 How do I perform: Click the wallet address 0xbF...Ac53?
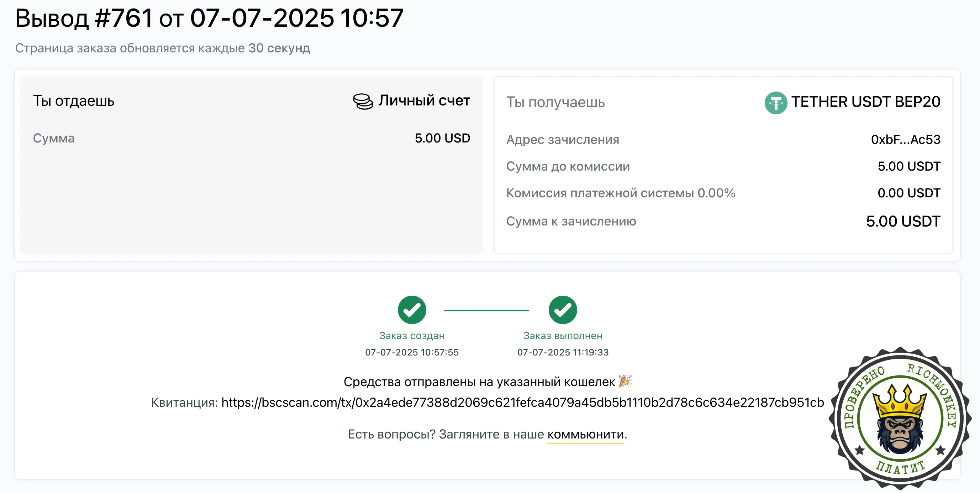pyautogui.click(x=905, y=140)
